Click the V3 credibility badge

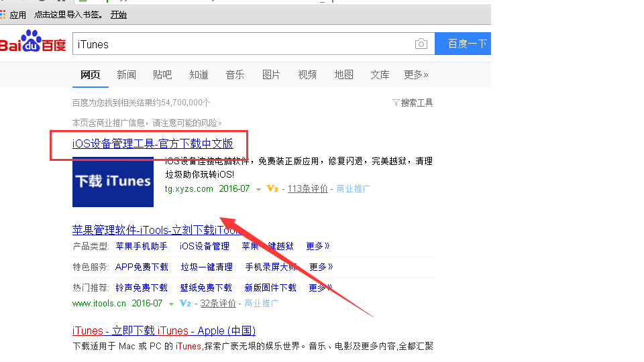coord(272,189)
